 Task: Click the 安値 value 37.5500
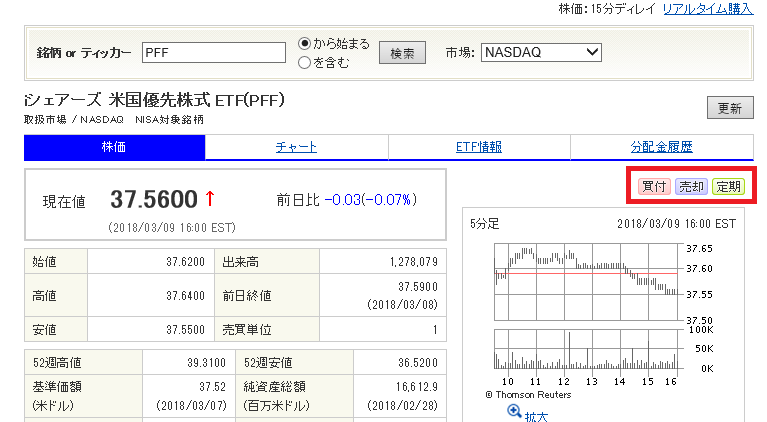click(x=185, y=330)
